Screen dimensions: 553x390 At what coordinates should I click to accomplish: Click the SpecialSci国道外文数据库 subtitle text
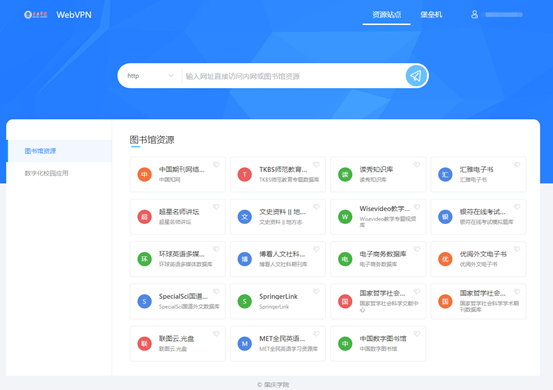tap(189, 307)
